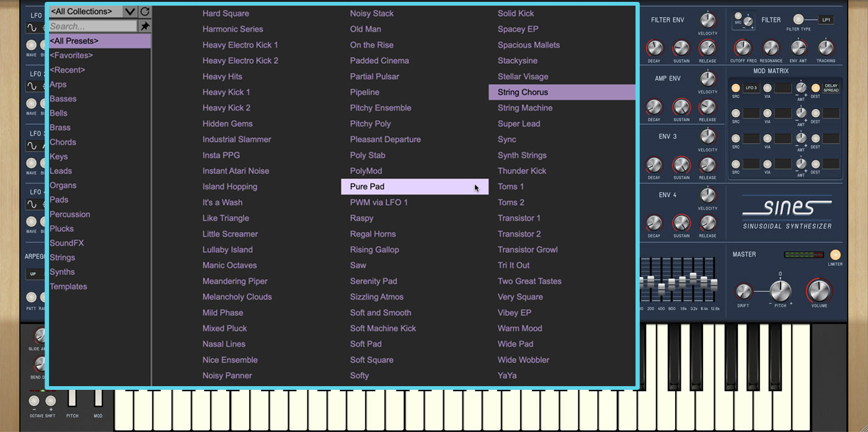Screen dimensions: 868x432
Task: Open Mod Matrix row 2 source box
Action: click(x=751, y=113)
